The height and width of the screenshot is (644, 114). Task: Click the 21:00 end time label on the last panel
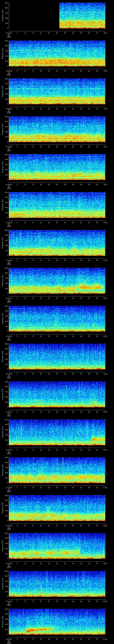tap(105, 639)
